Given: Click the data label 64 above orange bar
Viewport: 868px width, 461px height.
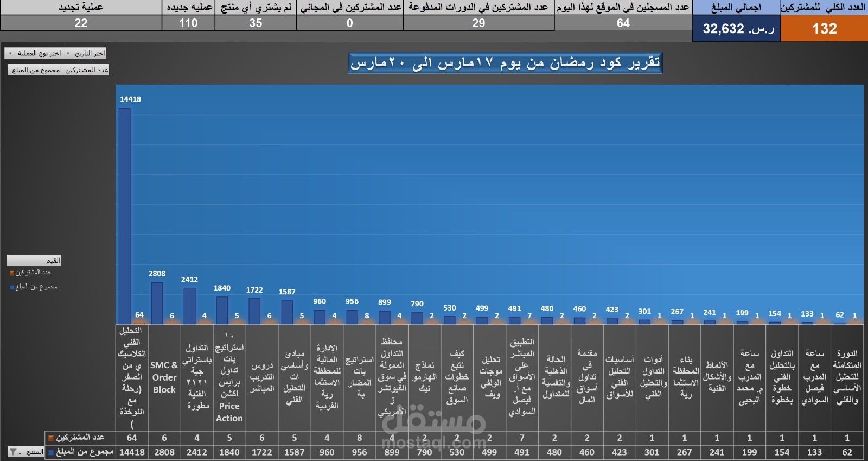Looking at the screenshot, I should (x=139, y=315).
